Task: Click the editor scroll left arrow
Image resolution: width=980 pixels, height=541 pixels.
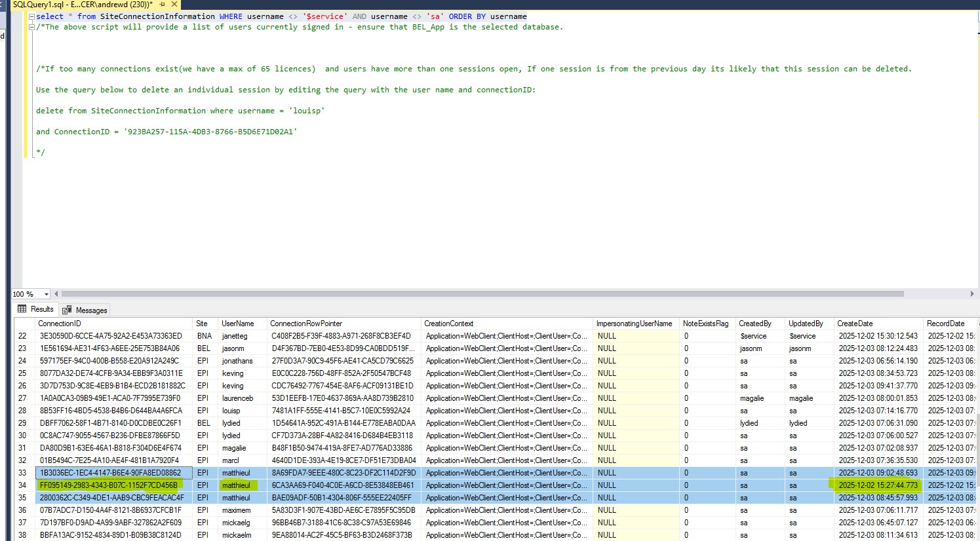Action: click(56, 294)
